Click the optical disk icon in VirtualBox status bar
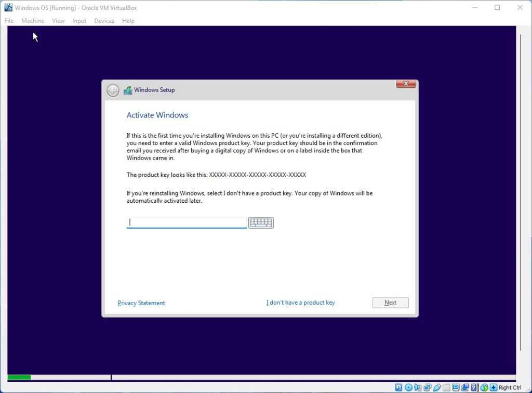 (x=408, y=387)
